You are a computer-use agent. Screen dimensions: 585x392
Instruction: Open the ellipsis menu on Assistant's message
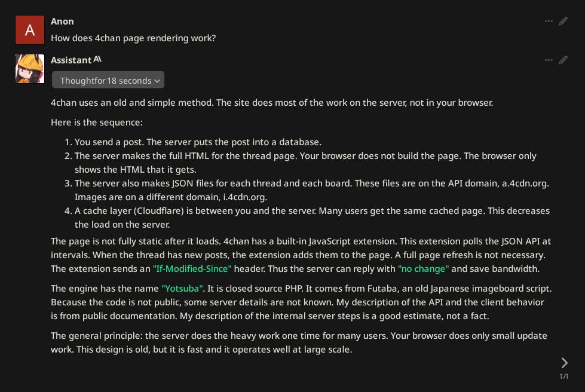tap(549, 60)
